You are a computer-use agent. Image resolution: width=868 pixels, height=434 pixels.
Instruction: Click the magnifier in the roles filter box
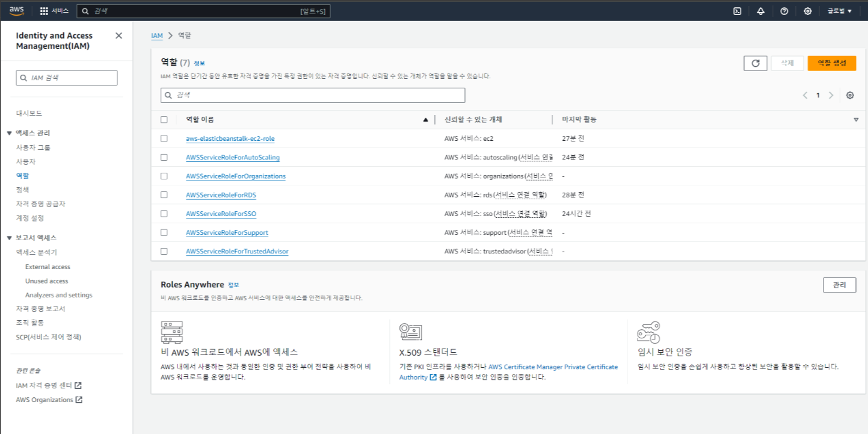click(168, 95)
